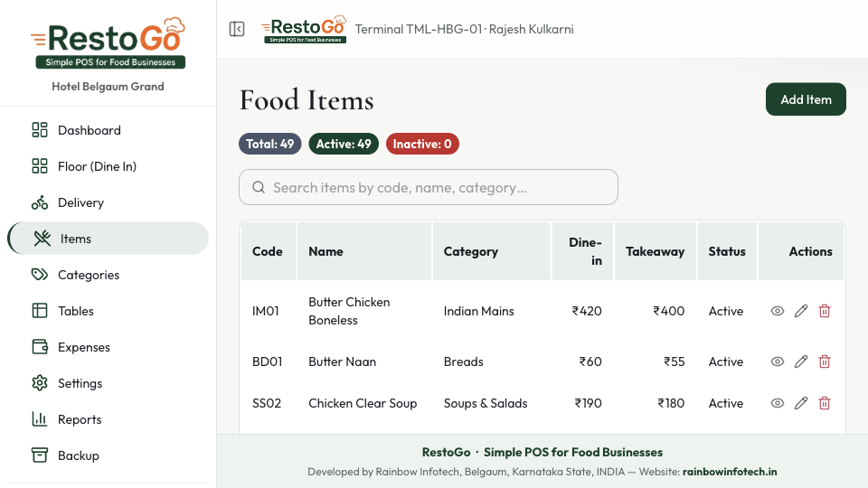Navigate to Tables
Image resolution: width=868 pixels, height=488 pixels.
[108, 311]
